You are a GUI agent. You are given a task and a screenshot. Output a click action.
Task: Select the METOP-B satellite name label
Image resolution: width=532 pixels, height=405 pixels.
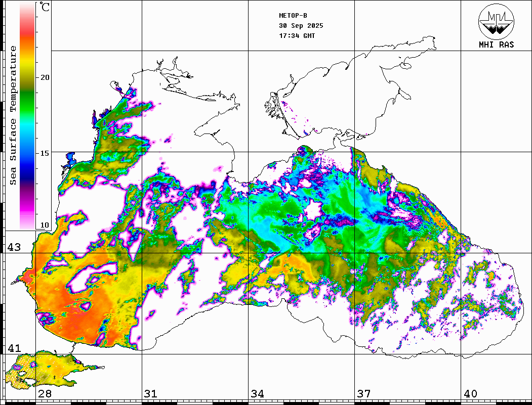point(293,16)
